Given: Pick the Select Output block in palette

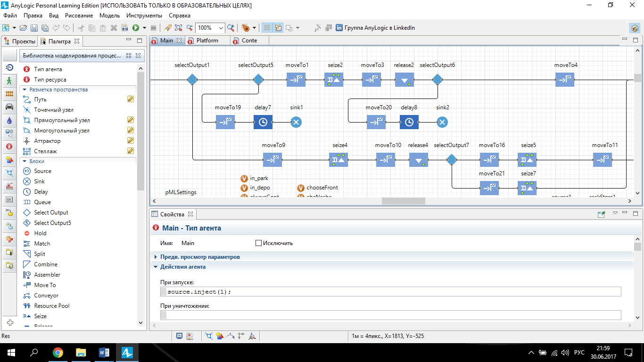Looking at the screenshot, I should click(51, 213).
